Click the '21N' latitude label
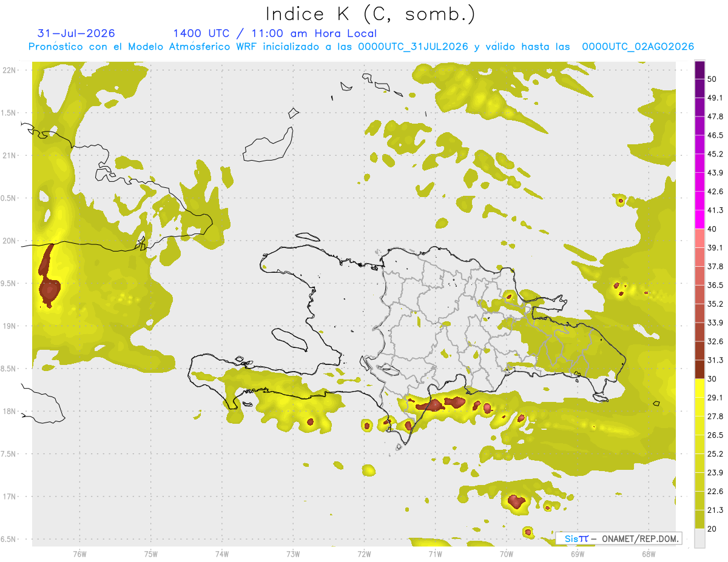 click(x=10, y=155)
